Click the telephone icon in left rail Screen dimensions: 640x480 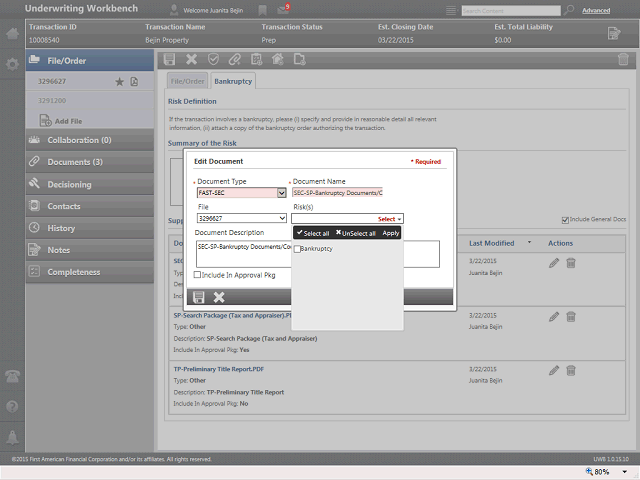pos(12,376)
